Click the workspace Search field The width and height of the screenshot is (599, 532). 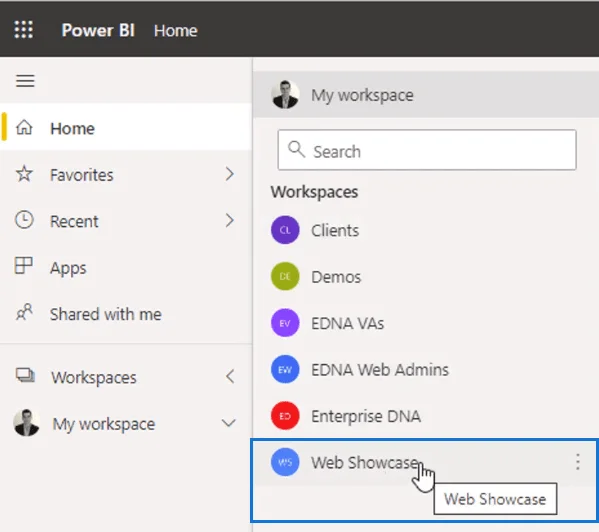(427, 150)
